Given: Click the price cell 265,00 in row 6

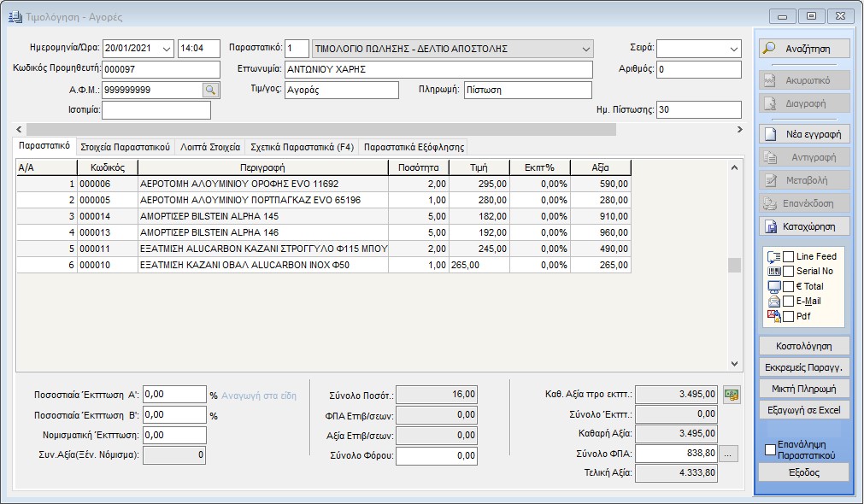Looking at the screenshot, I should click(479, 265).
